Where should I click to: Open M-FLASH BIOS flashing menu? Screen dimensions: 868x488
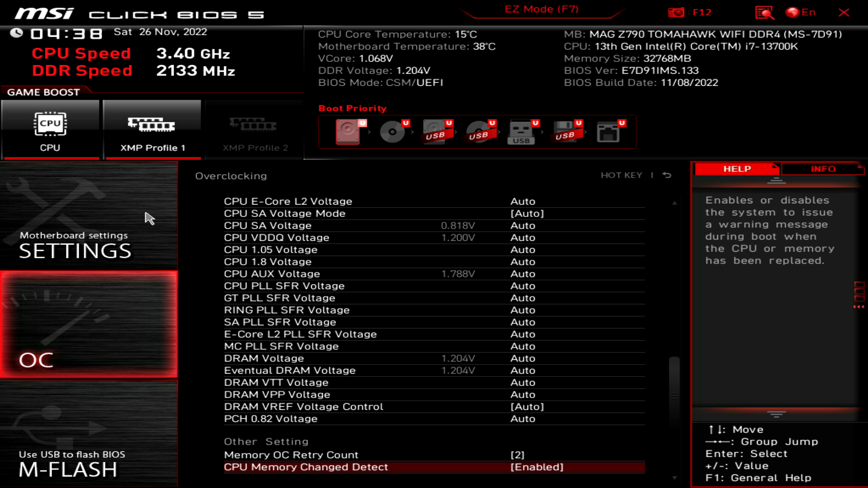click(x=89, y=434)
